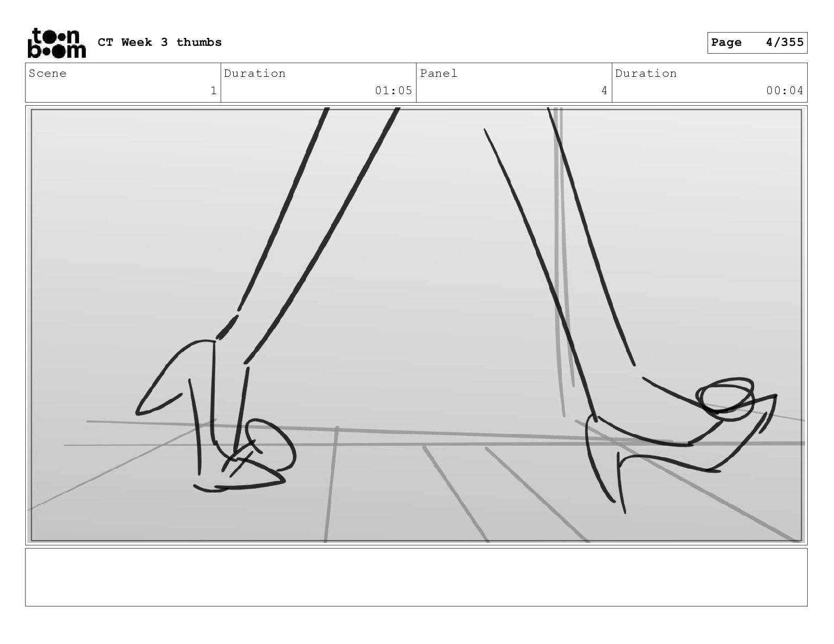
Task: Click the Toon Boom logo
Action: click(56, 43)
